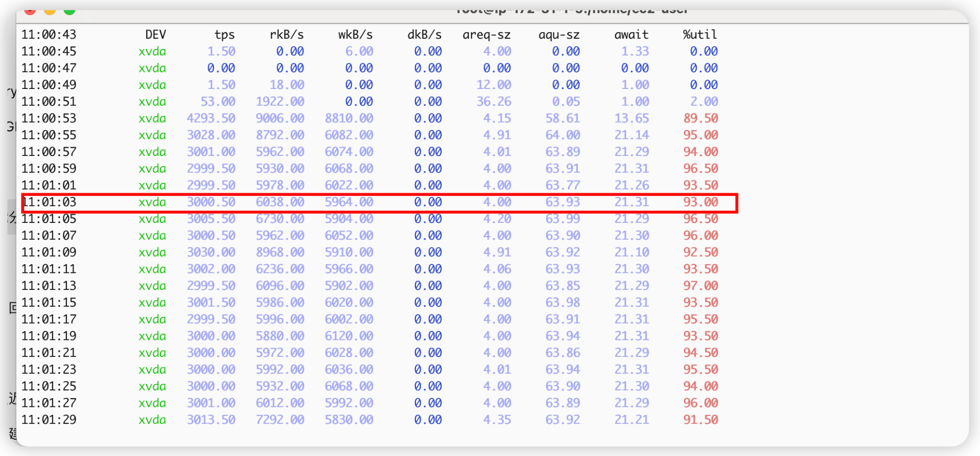Click the 4293.50 tps value

click(211, 119)
